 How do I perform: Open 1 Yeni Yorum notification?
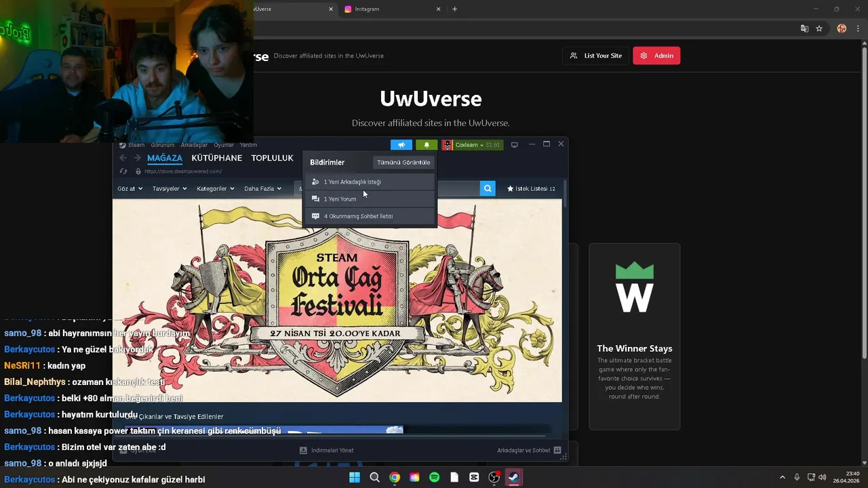pos(370,199)
